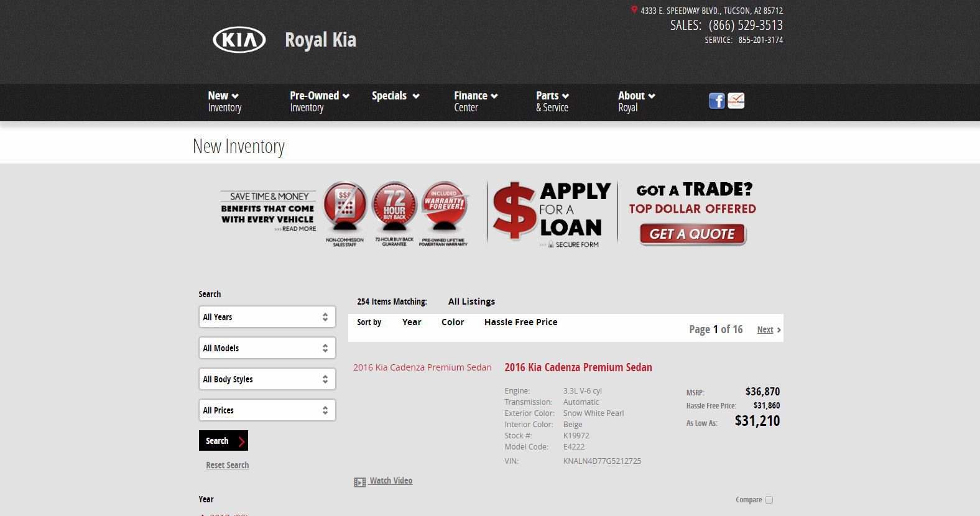Click the address 4333 E. Speedway Blvd.

[x=712, y=11]
